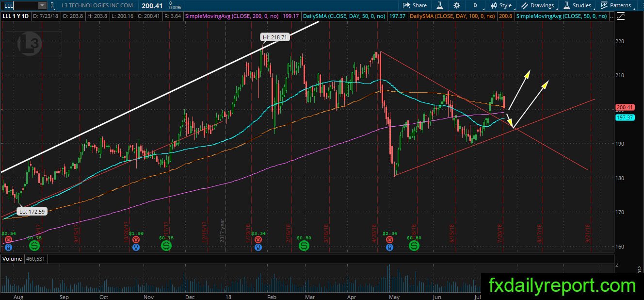This screenshot has width=644, height=300.
Task: Click the ellipsis after study labels
Action: click(x=612, y=16)
